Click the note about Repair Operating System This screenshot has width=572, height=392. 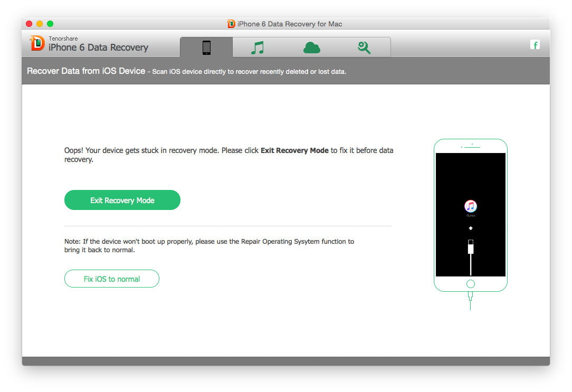(x=209, y=245)
